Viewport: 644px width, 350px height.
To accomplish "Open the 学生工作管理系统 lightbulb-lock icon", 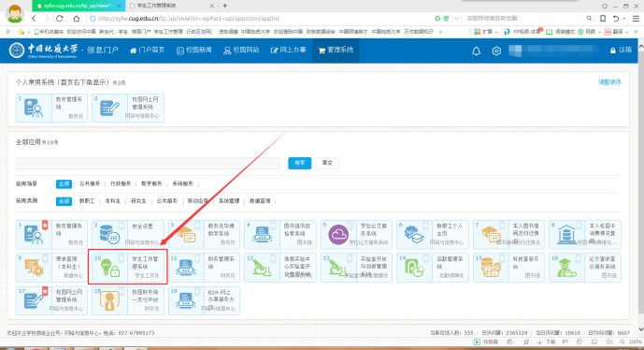I will (109, 268).
